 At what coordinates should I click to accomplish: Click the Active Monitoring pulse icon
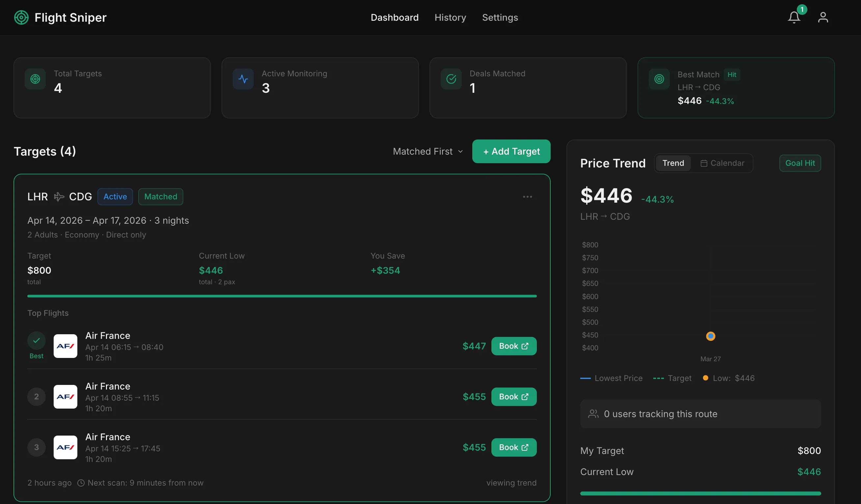[243, 79]
